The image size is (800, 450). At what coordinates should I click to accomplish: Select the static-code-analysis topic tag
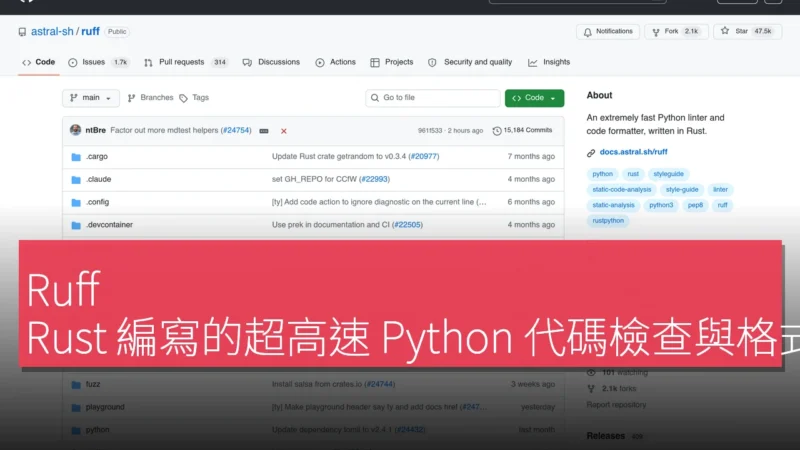click(x=621, y=190)
